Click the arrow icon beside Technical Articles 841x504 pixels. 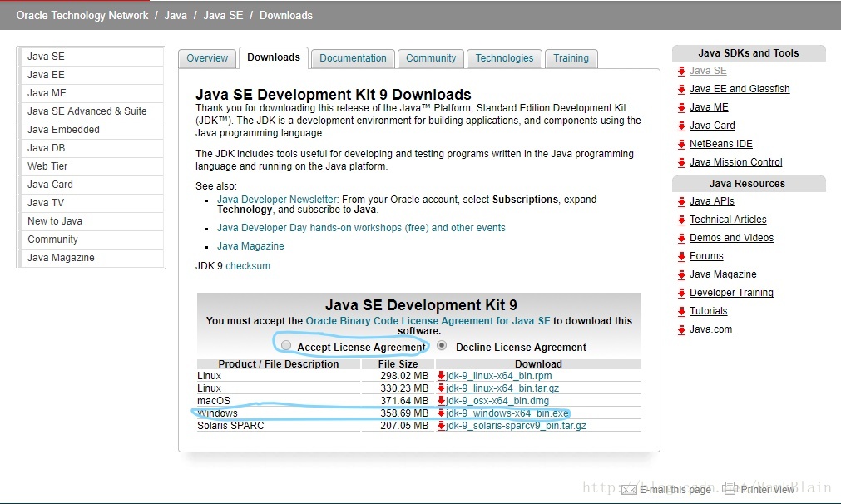pos(681,220)
